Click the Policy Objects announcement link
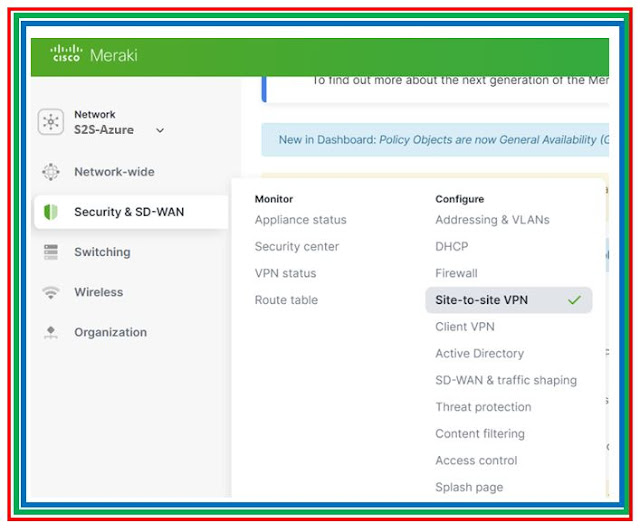 point(494,140)
